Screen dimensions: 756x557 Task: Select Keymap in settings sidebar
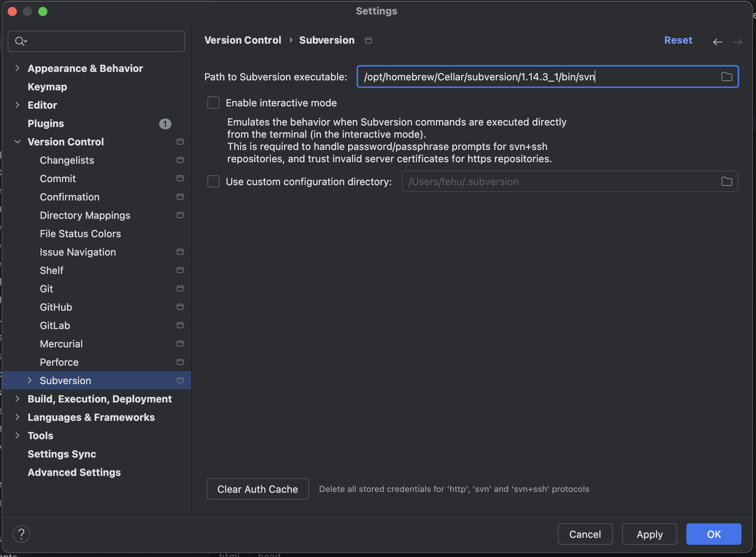pyautogui.click(x=47, y=86)
